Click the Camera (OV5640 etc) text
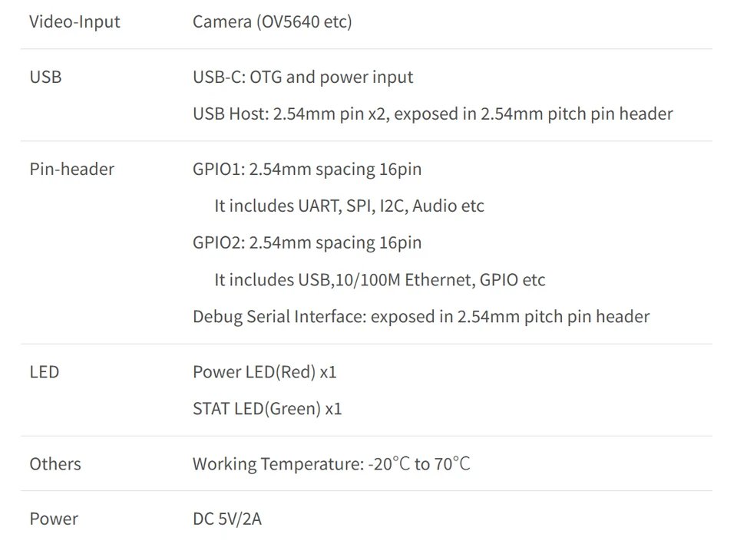The height and width of the screenshot is (560, 737). tap(272, 21)
